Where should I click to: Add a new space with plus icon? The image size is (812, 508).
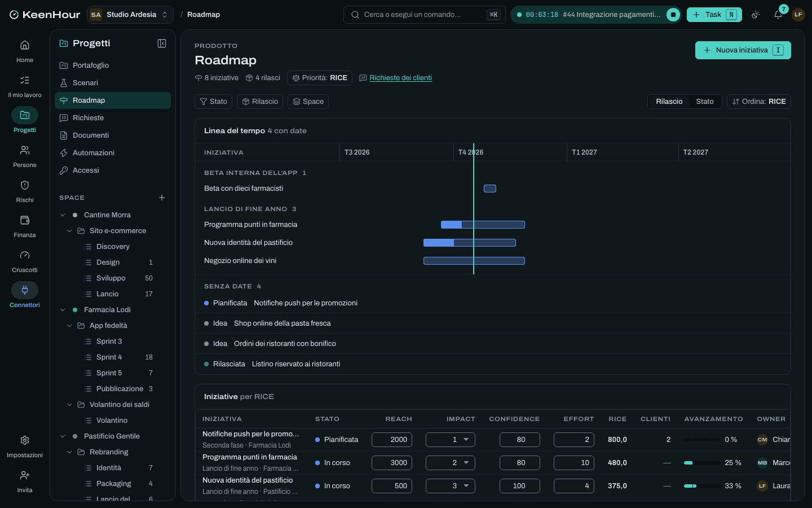tap(162, 198)
